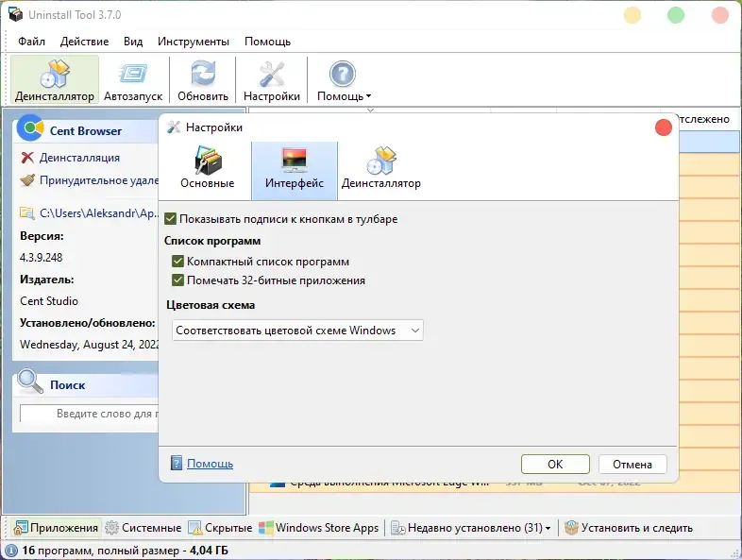Switch to the Приложения bottom tab

[x=57, y=527]
